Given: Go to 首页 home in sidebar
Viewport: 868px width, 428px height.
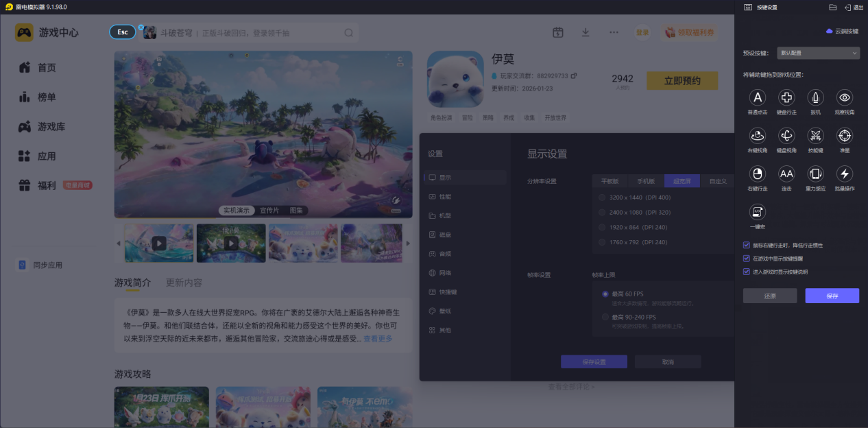Looking at the screenshot, I should (x=38, y=67).
